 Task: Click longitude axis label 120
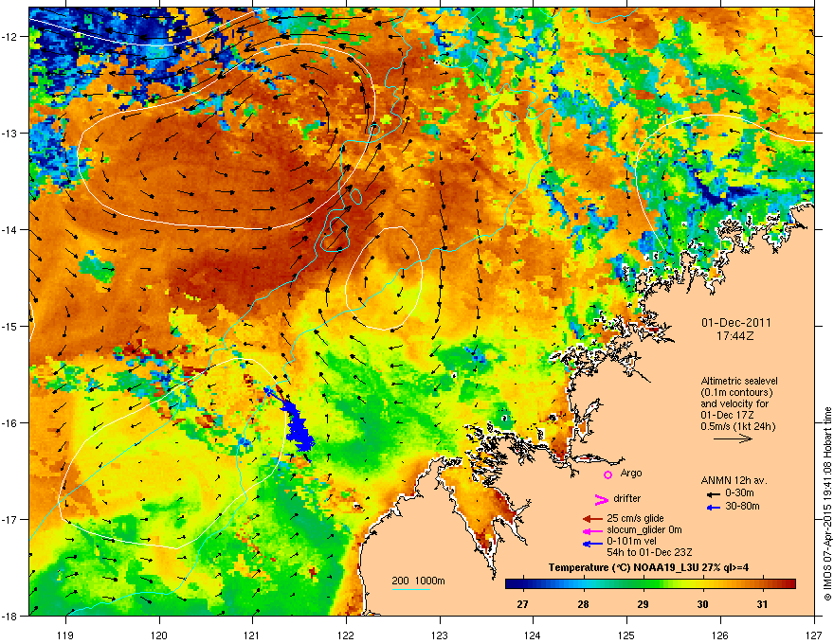click(159, 635)
